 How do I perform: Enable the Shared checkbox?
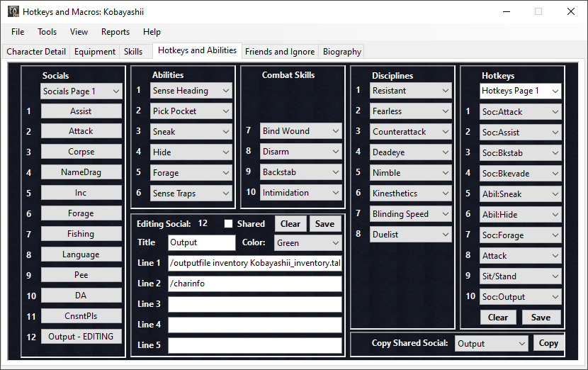[228, 224]
